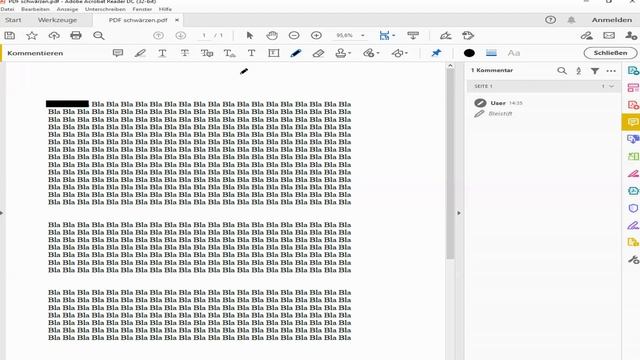Collapse the right comments pane arrow

pos(459,213)
